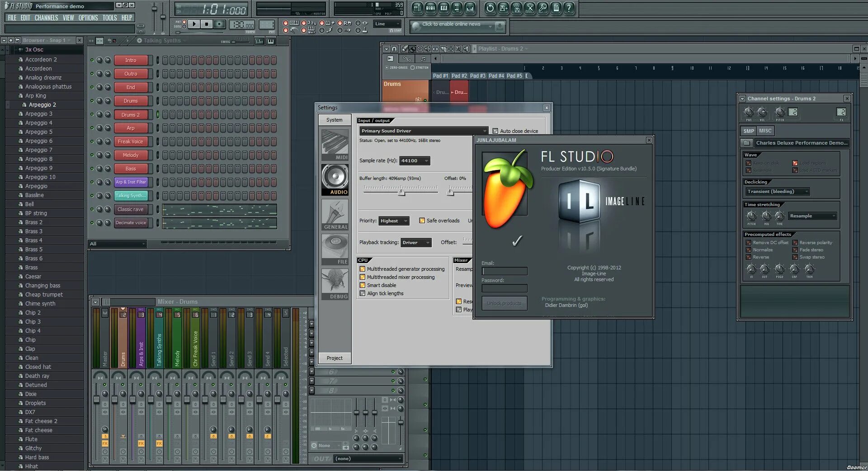The width and height of the screenshot is (868, 471).
Task: Click the undo history toolbar icon
Action: click(491, 8)
